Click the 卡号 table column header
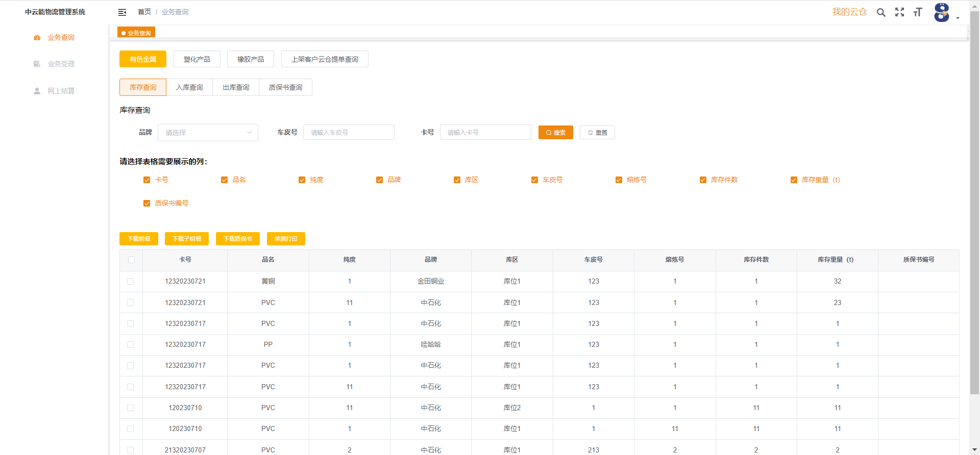Image resolution: width=980 pixels, height=455 pixels. click(x=185, y=260)
